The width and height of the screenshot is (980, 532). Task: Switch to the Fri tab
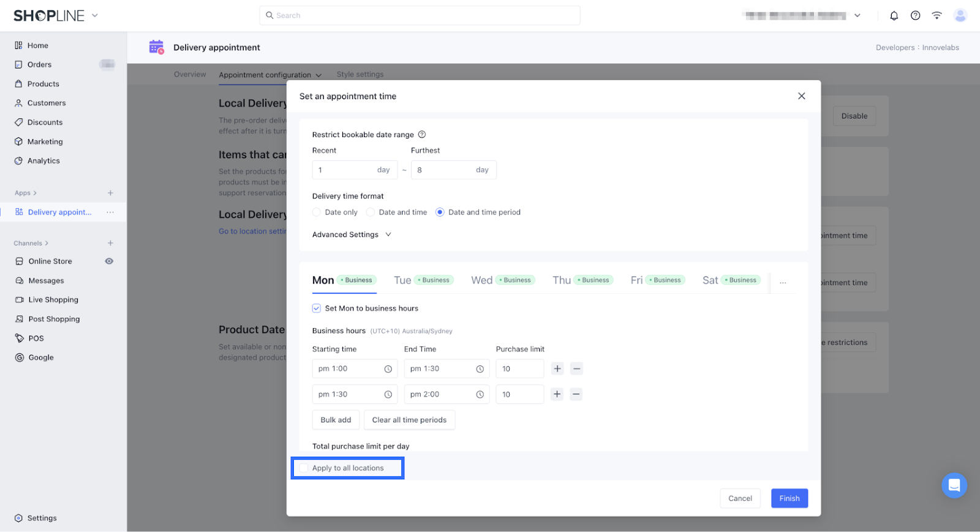coord(636,280)
